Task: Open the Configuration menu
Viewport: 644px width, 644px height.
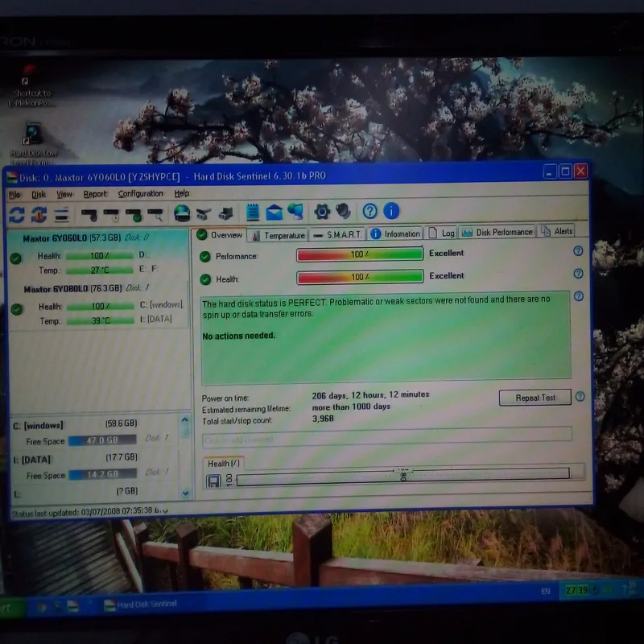Action: click(140, 193)
